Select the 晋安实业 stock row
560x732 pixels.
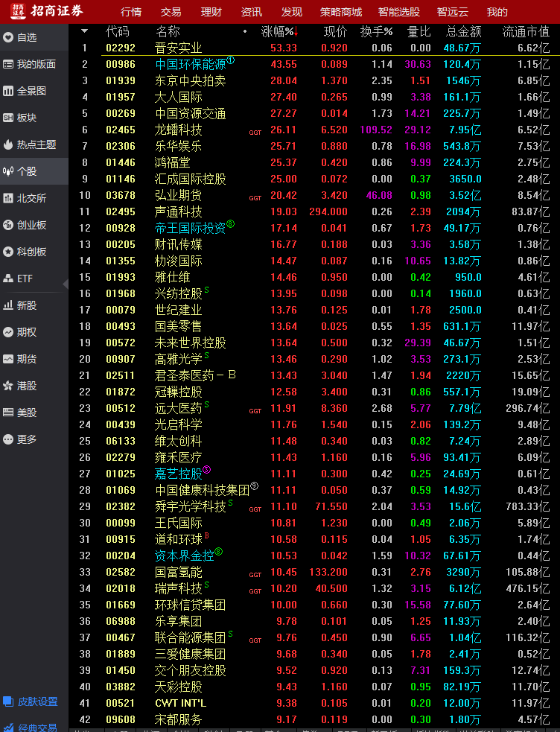(314, 48)
